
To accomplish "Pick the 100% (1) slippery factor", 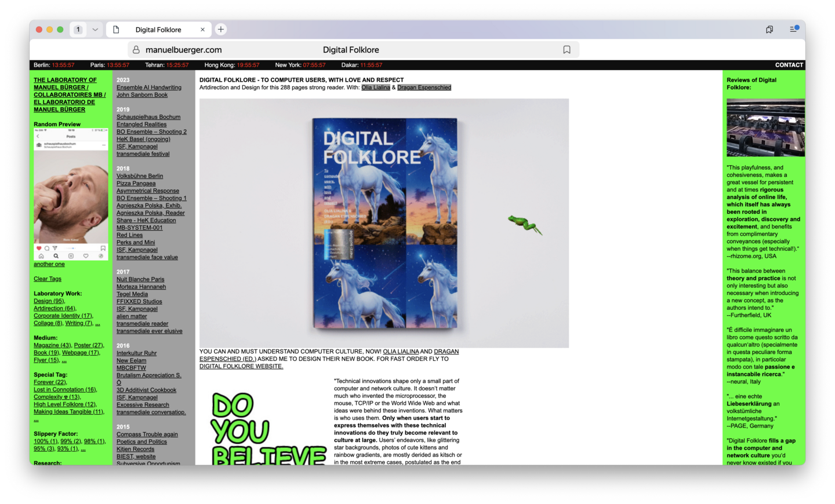I will (46, 441).
